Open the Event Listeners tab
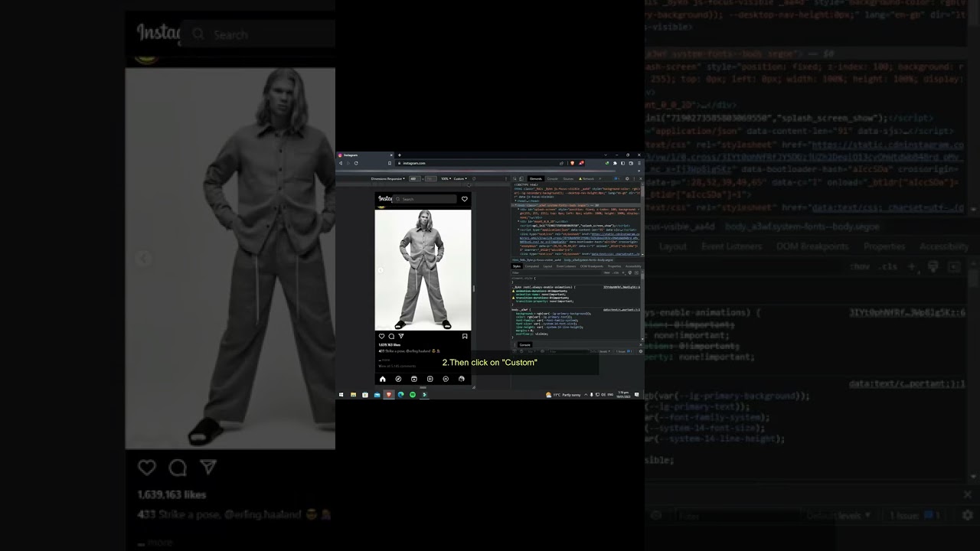This screenshot has height=551, width=980. [566, 266]
